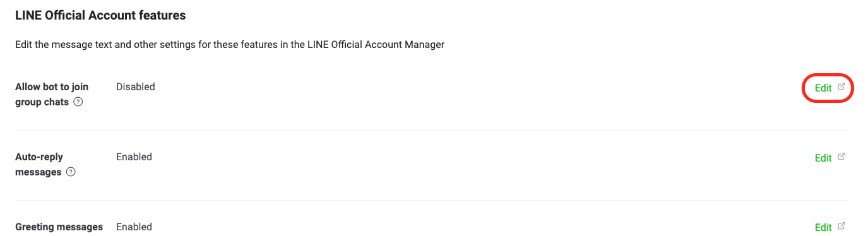
Task: Select the Allow bot to join group chats label
Action: coord(52,95)
